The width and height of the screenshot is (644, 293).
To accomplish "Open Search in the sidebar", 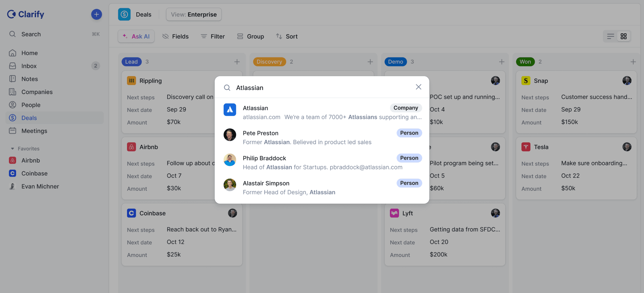I will [54, 34].
